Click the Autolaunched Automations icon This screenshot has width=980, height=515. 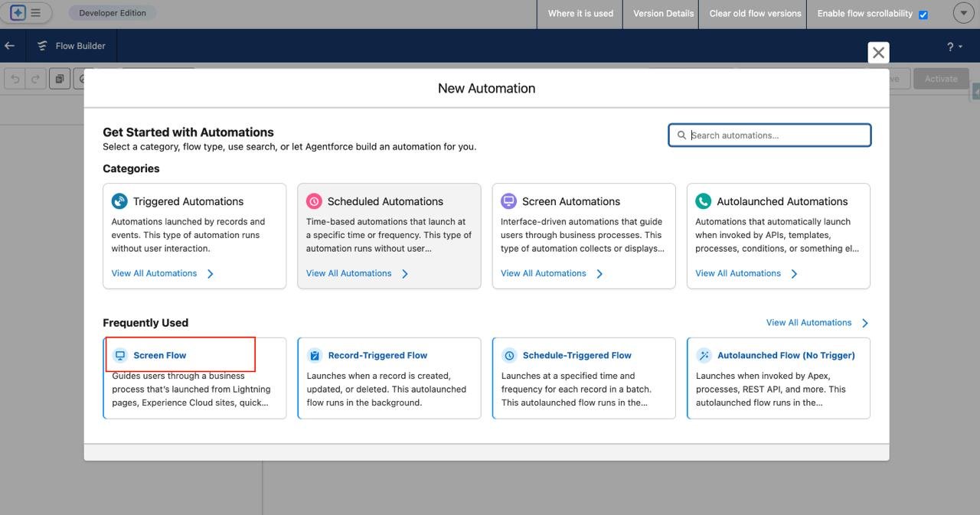coord(703,200)
